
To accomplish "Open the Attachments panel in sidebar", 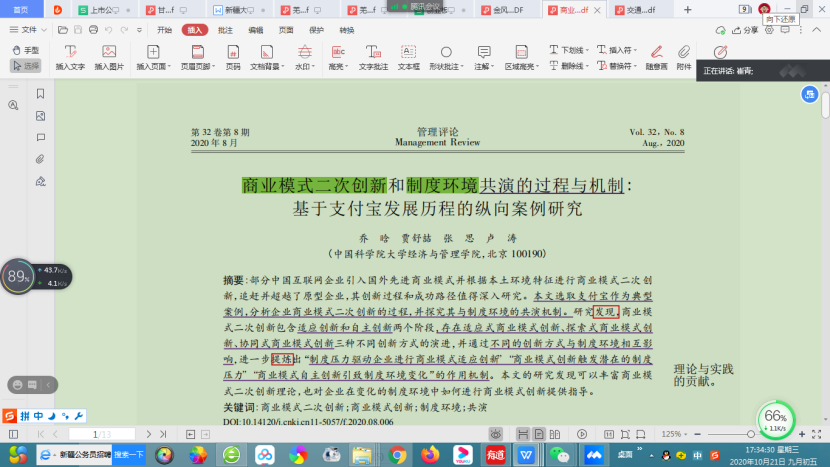I will point(40,159).
